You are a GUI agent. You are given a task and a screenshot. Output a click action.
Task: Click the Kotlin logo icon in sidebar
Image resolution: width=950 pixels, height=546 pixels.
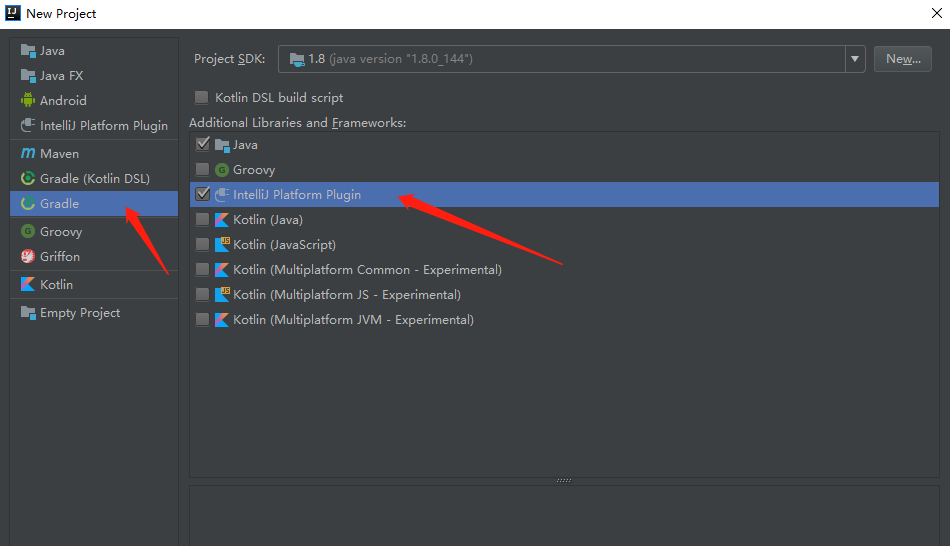28,284
